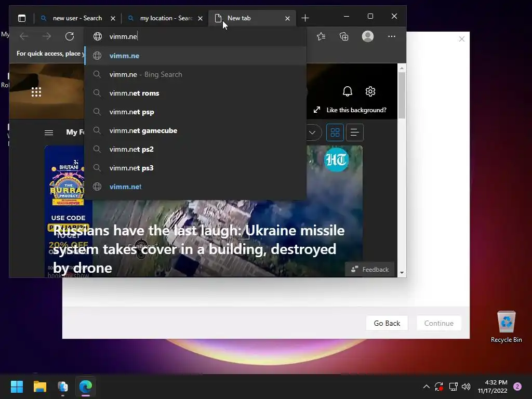Open notification center badge showing 2
This screenshot has width=532, height=399.
coord(517,387)
